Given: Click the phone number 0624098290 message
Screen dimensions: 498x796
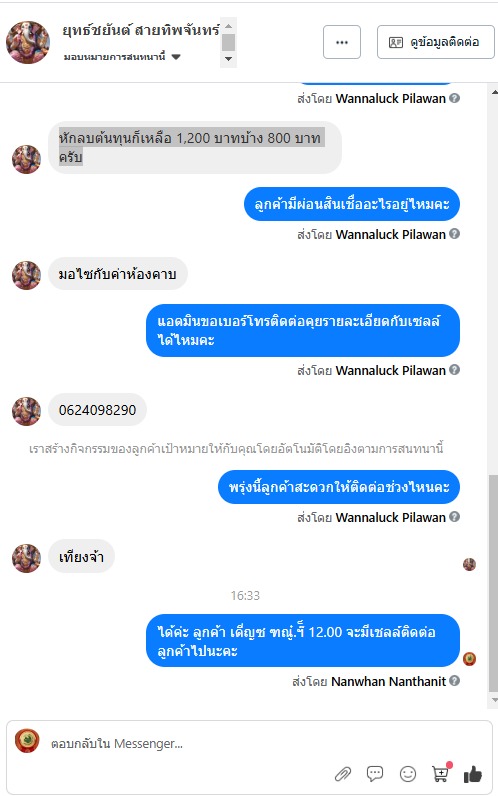Looking at the screenshot, I should tap(97, 410).
